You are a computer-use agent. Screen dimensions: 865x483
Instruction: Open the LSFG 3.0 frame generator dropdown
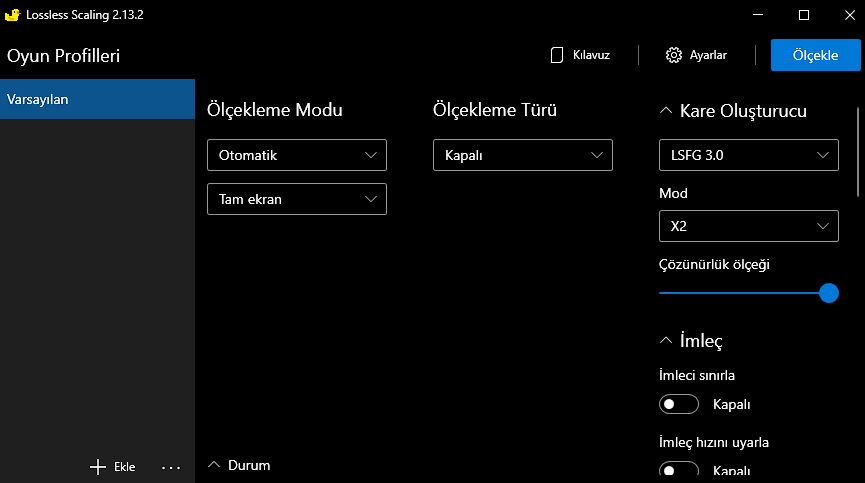pos(748,155)
